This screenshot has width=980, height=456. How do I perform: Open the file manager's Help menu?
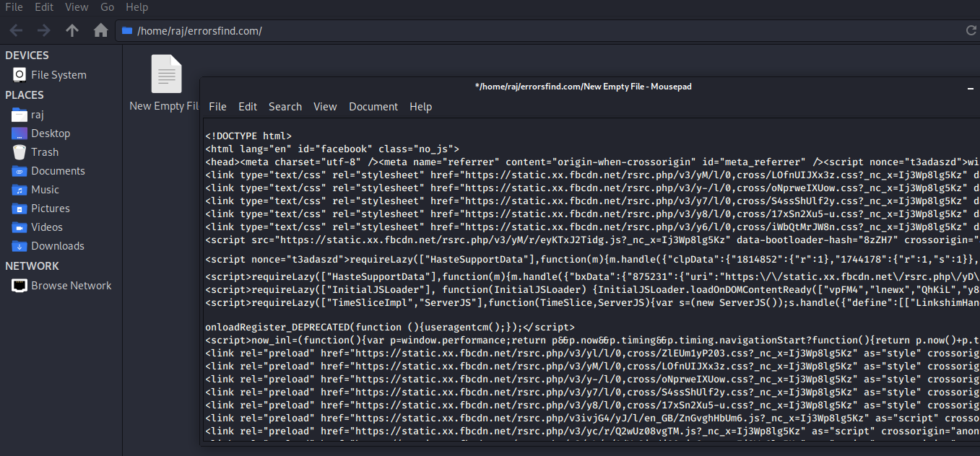tap(136, 7)
